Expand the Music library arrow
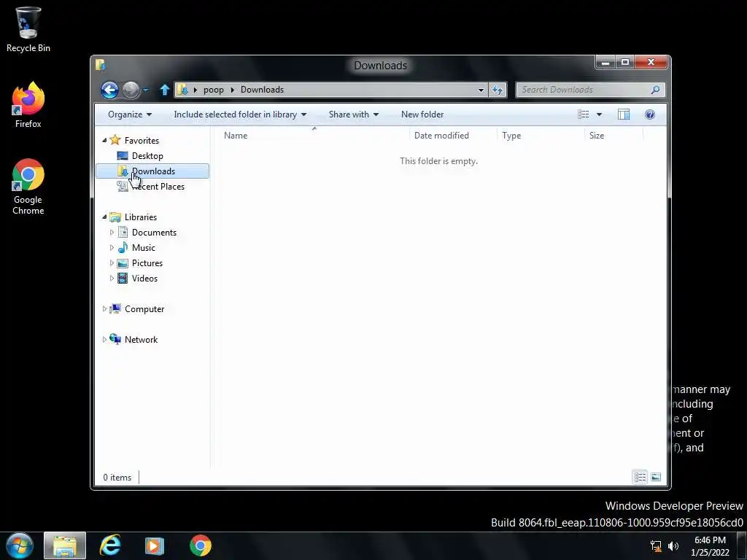Viewport: 747px width, 560px height. [x=112, y=248]
